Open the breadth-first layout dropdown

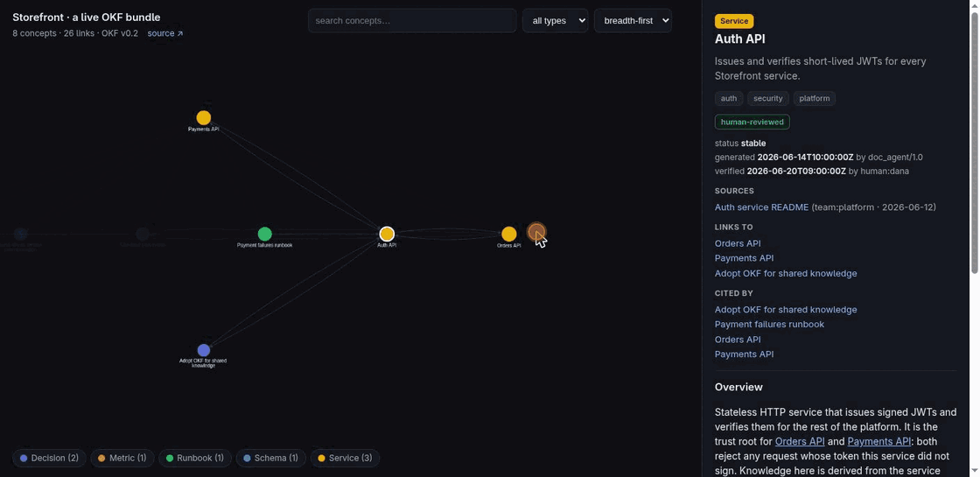tap(633, 21)
